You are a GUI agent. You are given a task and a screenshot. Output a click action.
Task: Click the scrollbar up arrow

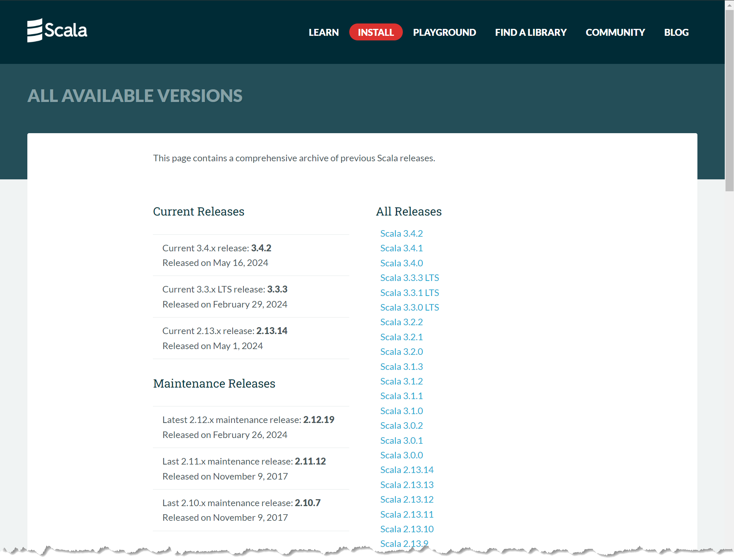coord(729,5)
